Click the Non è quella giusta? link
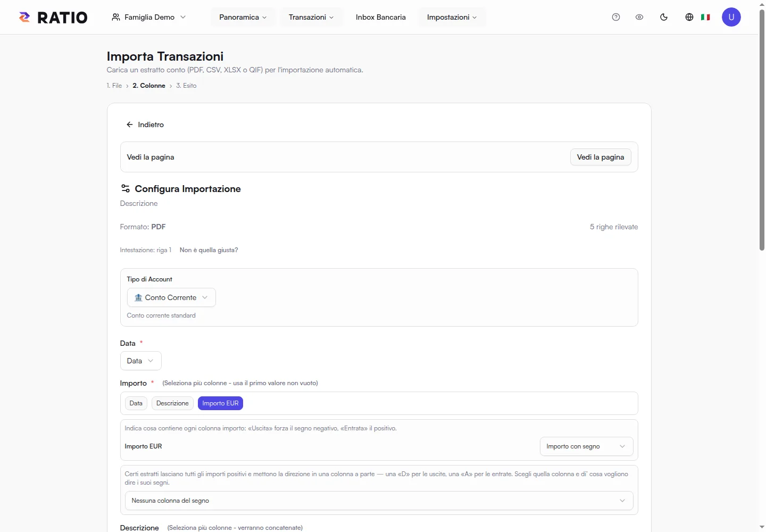 209,250
